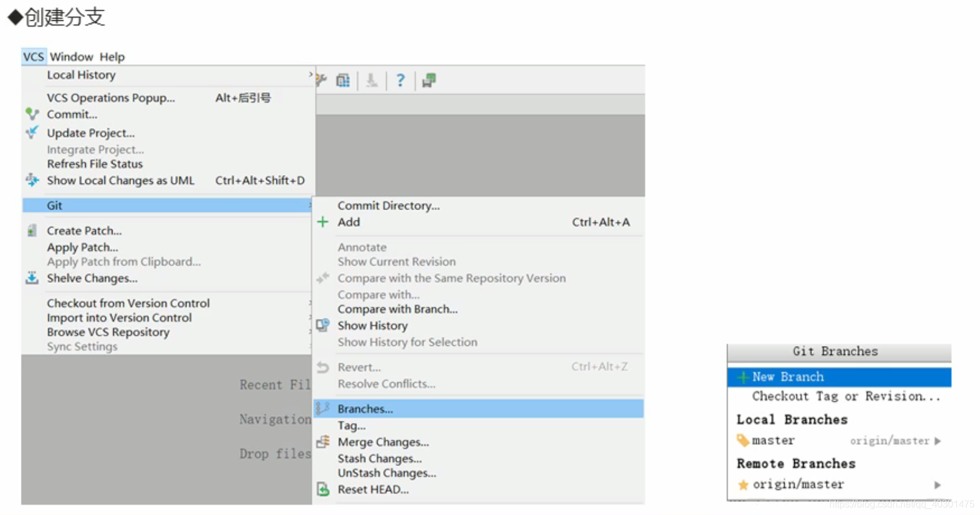Click Compare with Branch... entry

pos(397,309)
